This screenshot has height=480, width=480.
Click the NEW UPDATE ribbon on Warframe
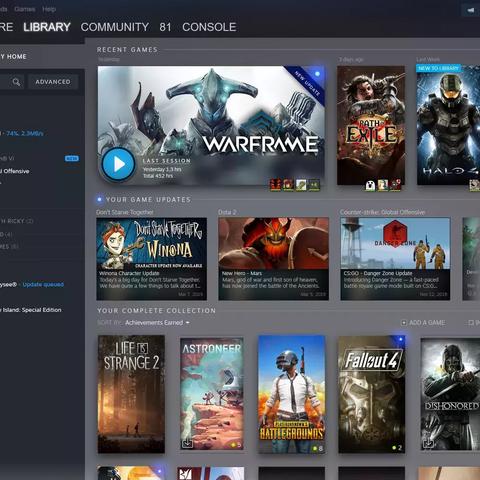307,83
